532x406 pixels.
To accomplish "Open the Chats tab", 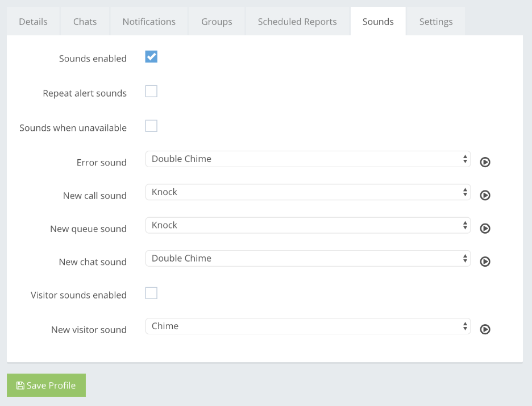I will 85,22.
